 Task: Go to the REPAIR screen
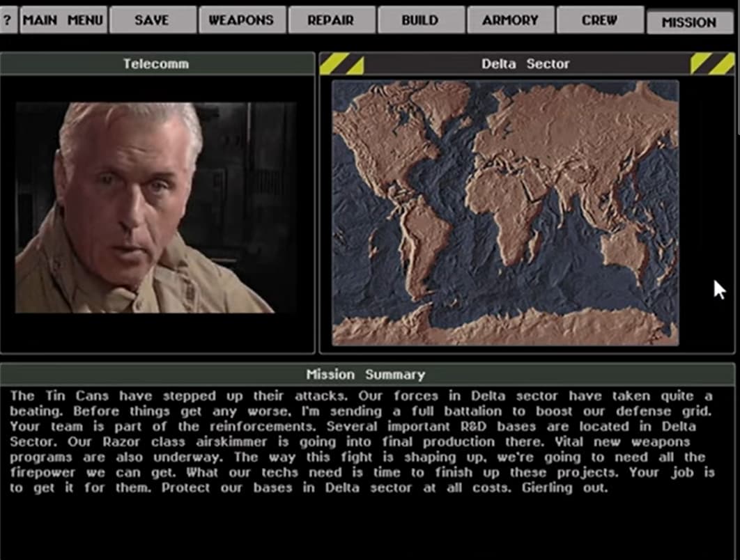pyautogui.click(x=331, y=20)
